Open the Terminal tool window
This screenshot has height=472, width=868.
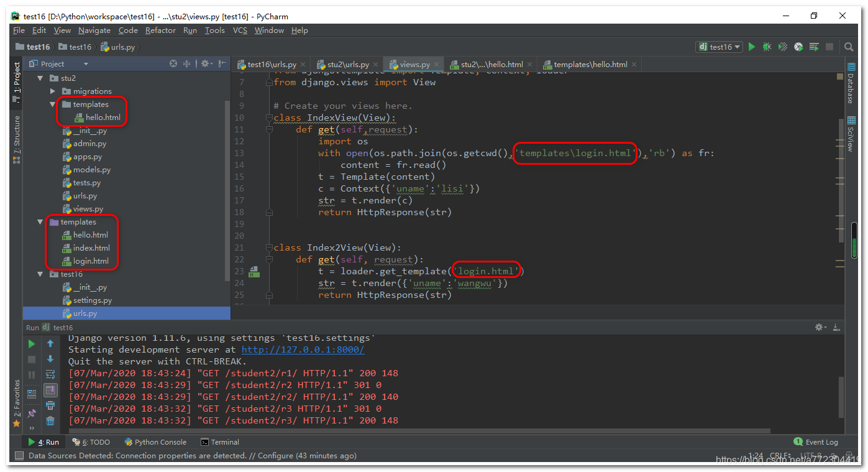click(x=220, y=442)
